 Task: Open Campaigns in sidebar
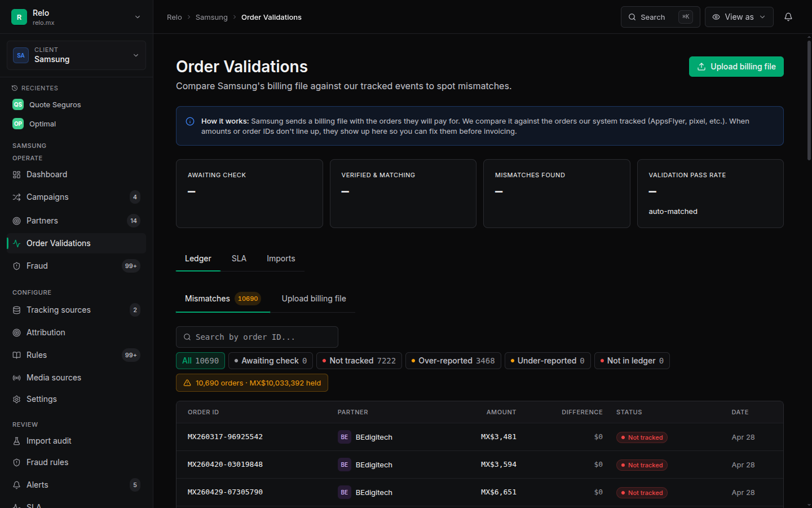click(76, 197)
